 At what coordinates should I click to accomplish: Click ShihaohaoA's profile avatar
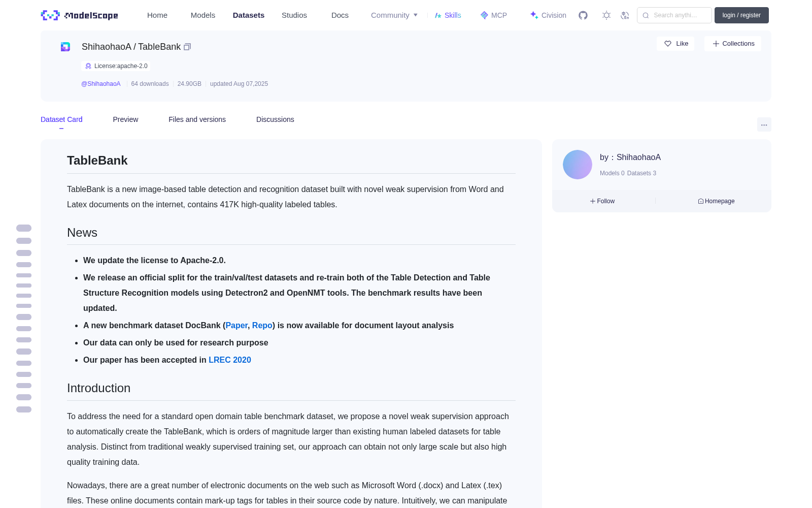[578, 165]
